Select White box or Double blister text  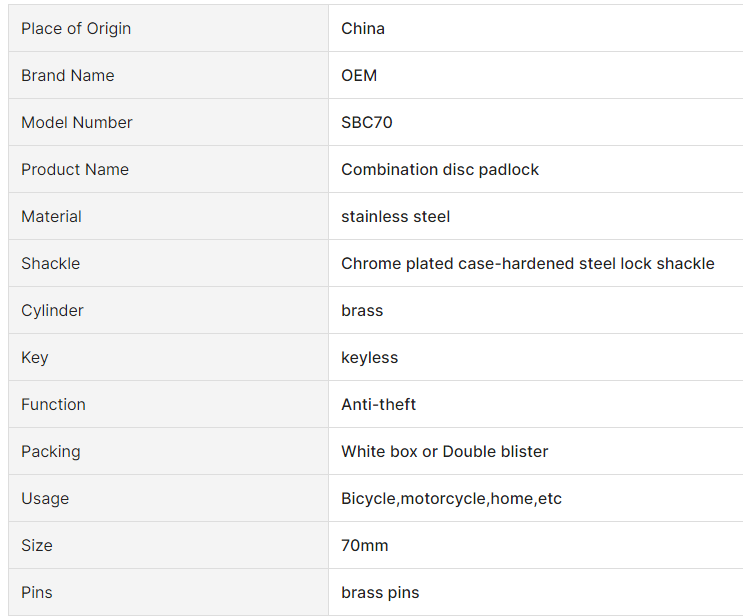[x=444, y=451]
